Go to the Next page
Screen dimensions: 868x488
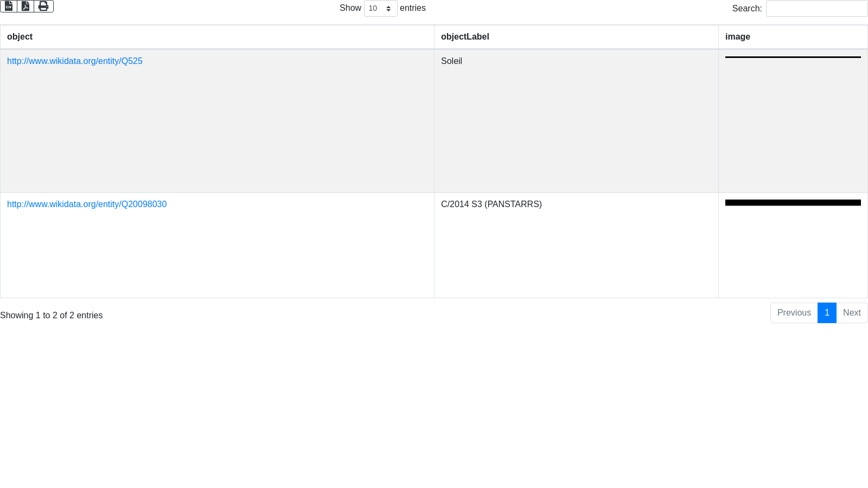tap(852, 313)
